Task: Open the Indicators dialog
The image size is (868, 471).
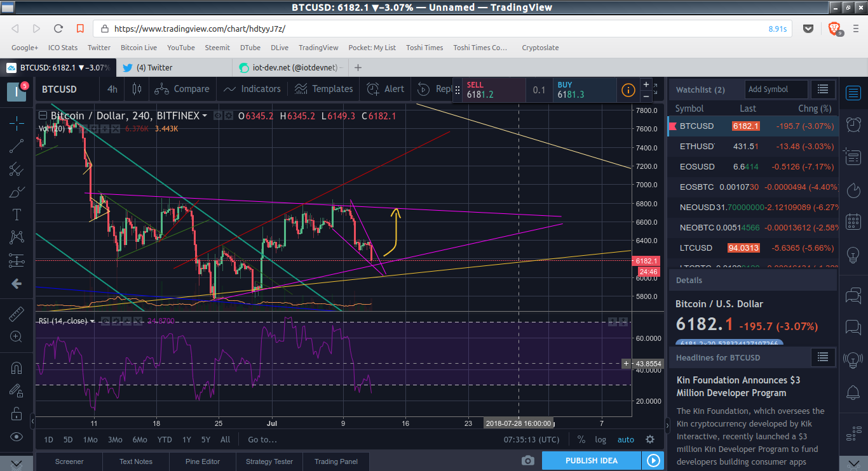Action: click(252, 89)
